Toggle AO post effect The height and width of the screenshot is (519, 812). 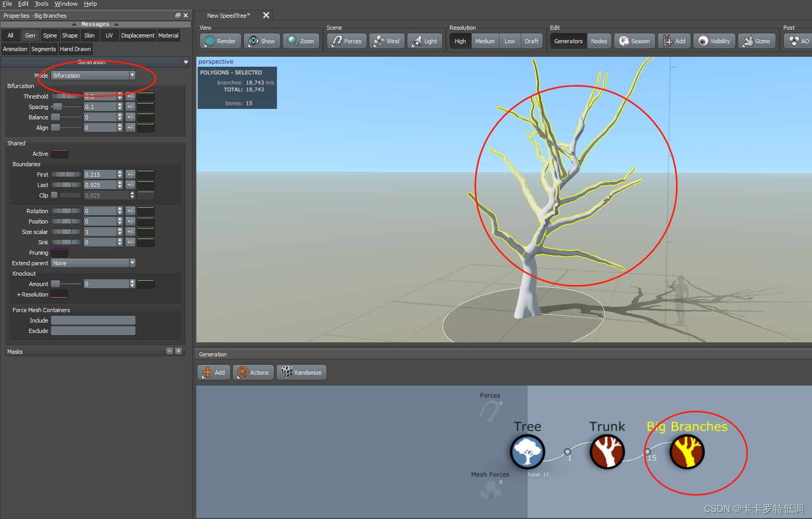(798, 41)
